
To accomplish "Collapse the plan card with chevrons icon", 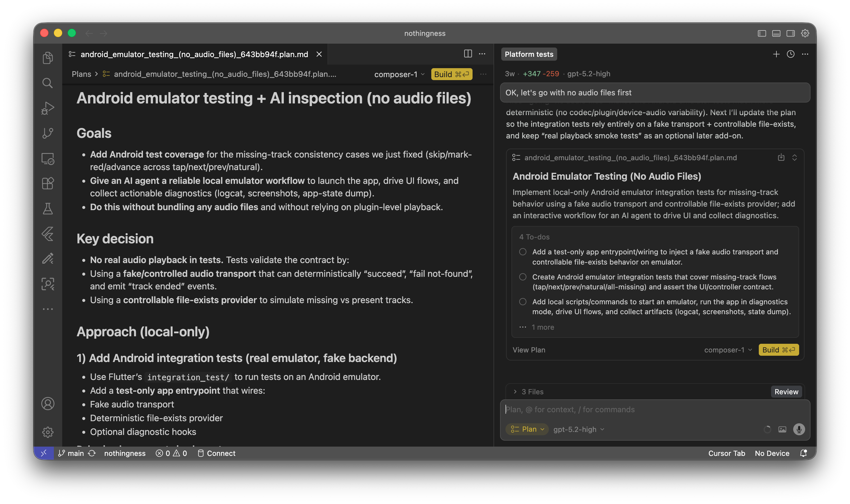I will (795, 158).
